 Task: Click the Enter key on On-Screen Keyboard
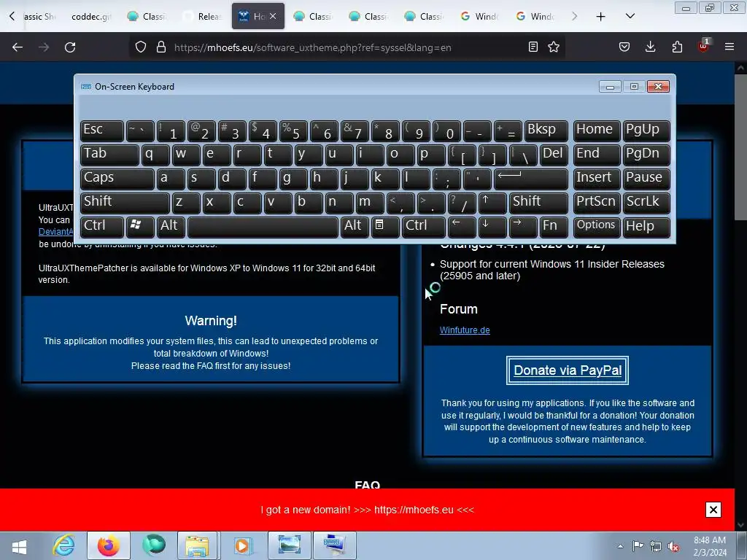tap(531, 179)
